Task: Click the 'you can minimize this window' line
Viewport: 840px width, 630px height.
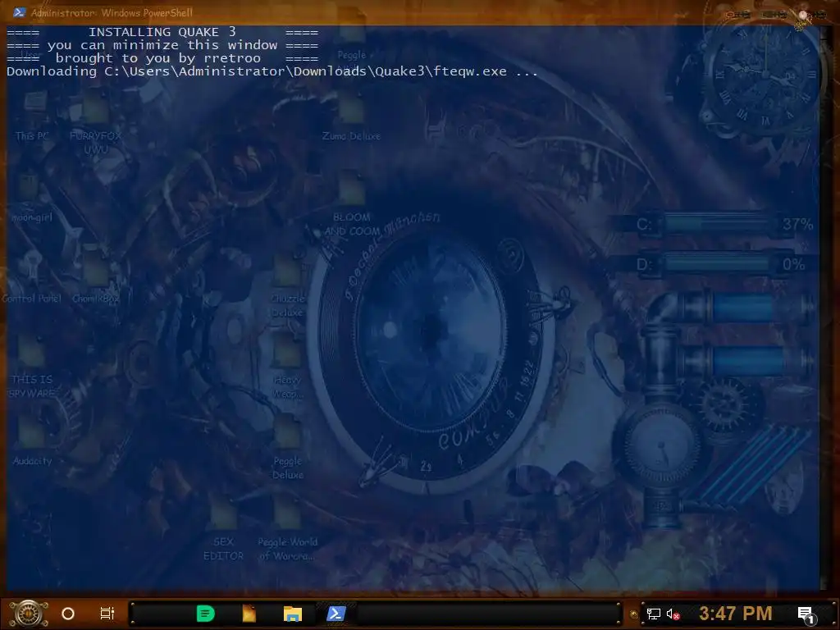Action: click(162, 45)
